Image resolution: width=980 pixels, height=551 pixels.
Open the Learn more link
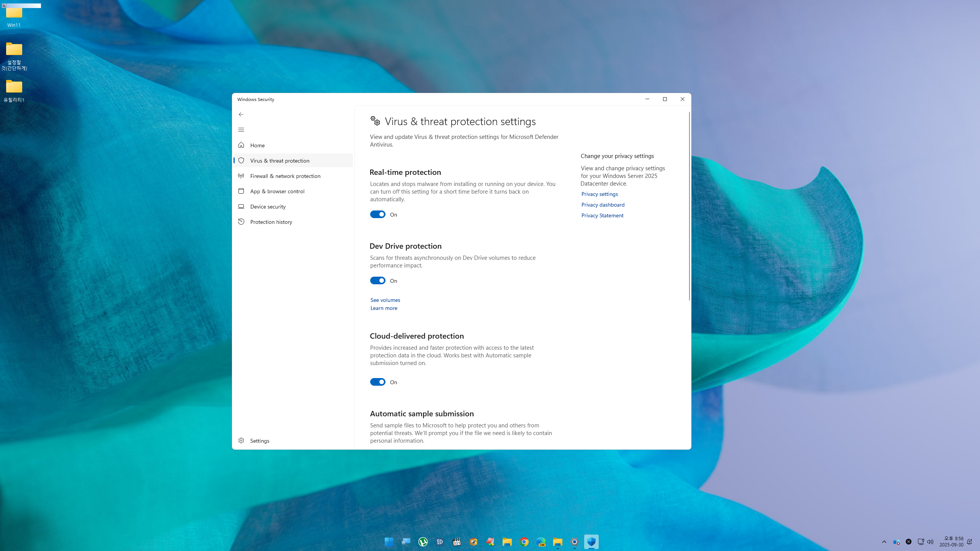pos(384,308)
